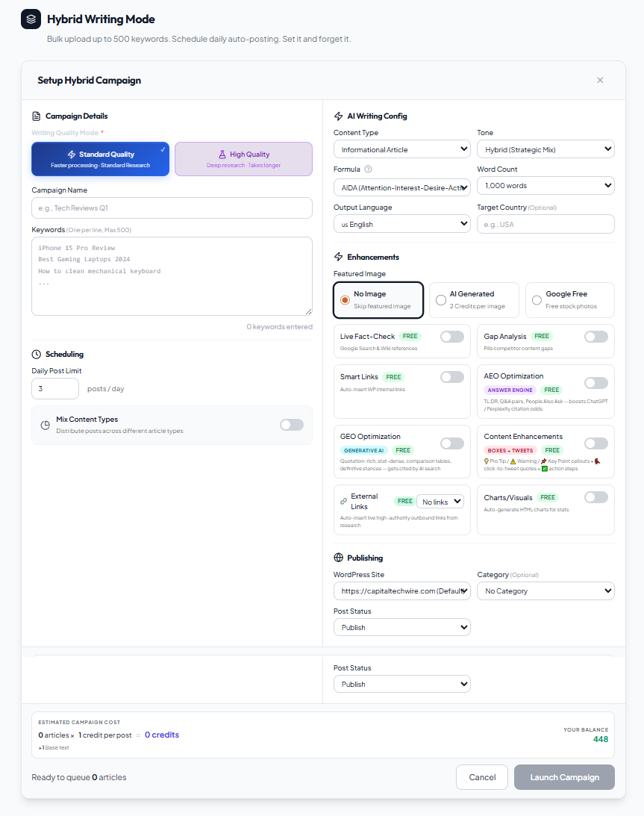
Task: Focus the Daily Post Limit field
Action: coord(55,389)
